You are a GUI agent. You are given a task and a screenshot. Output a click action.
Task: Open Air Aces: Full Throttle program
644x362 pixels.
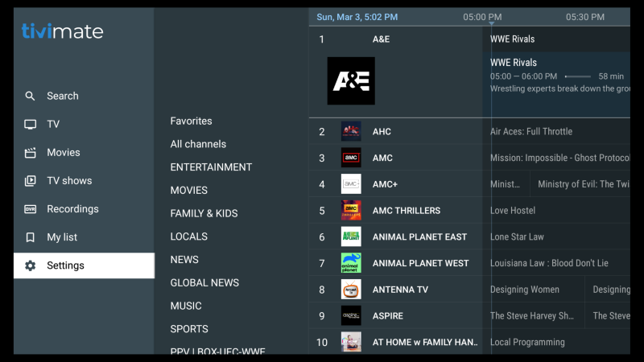coord(531,131)
